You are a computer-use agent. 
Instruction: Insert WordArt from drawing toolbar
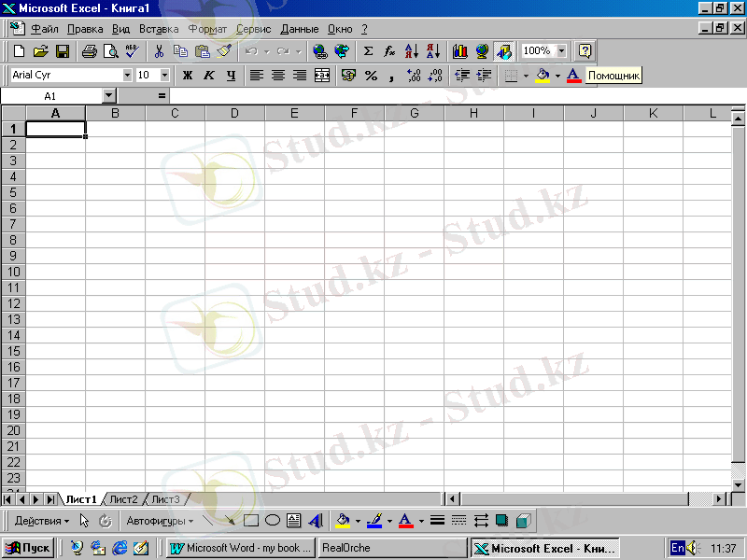click(x=316, y=521)
